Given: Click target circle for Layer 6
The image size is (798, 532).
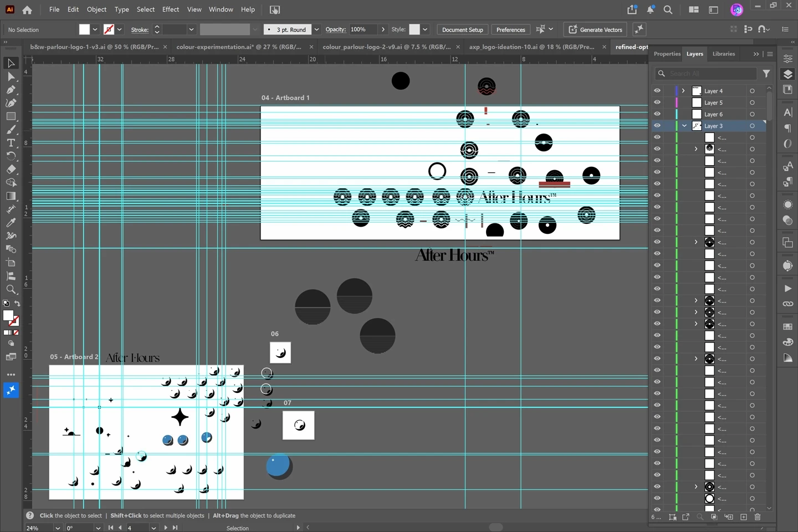Looking at the screenshot, I should 752,114.
